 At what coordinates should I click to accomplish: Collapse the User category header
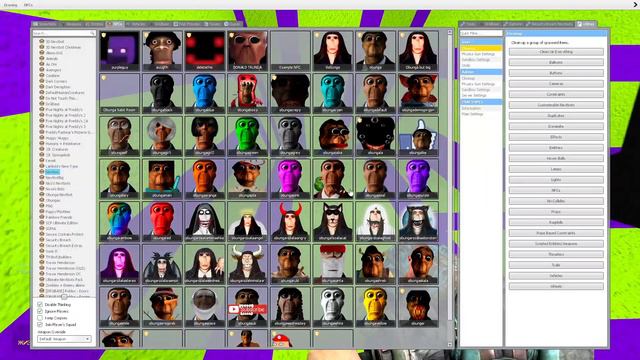[481, 42]
